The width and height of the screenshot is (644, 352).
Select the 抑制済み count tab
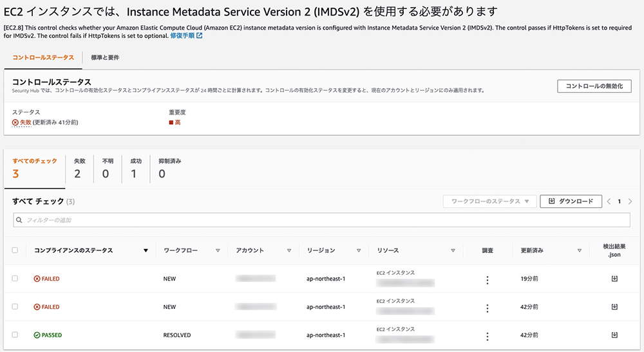tap(169, 168)
